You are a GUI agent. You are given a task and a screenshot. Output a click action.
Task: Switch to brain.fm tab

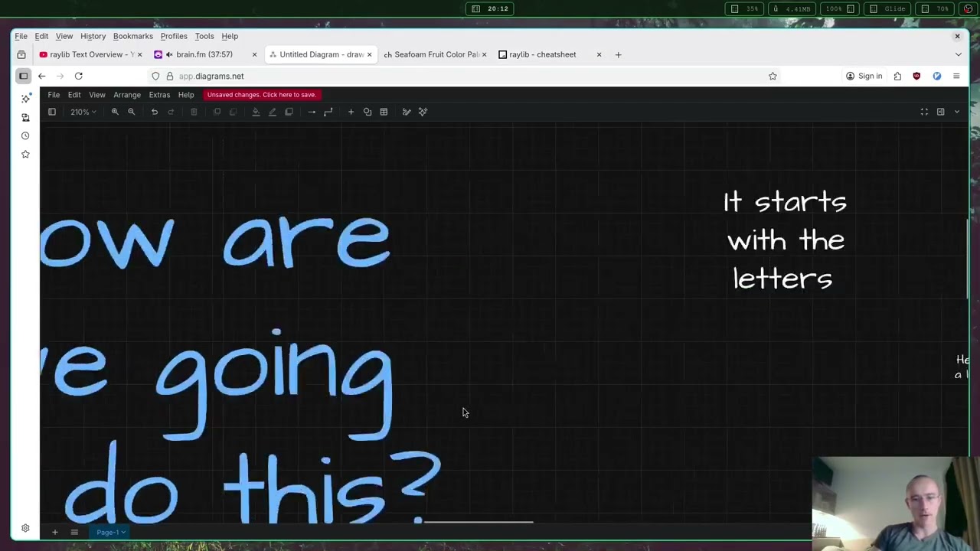[204, 54]
